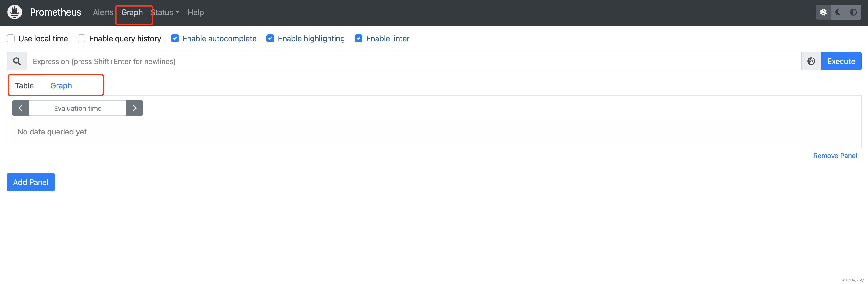The image size is (868, 284).
Task: Disable the autocomplete checkbox
Action: click(175, 38)
